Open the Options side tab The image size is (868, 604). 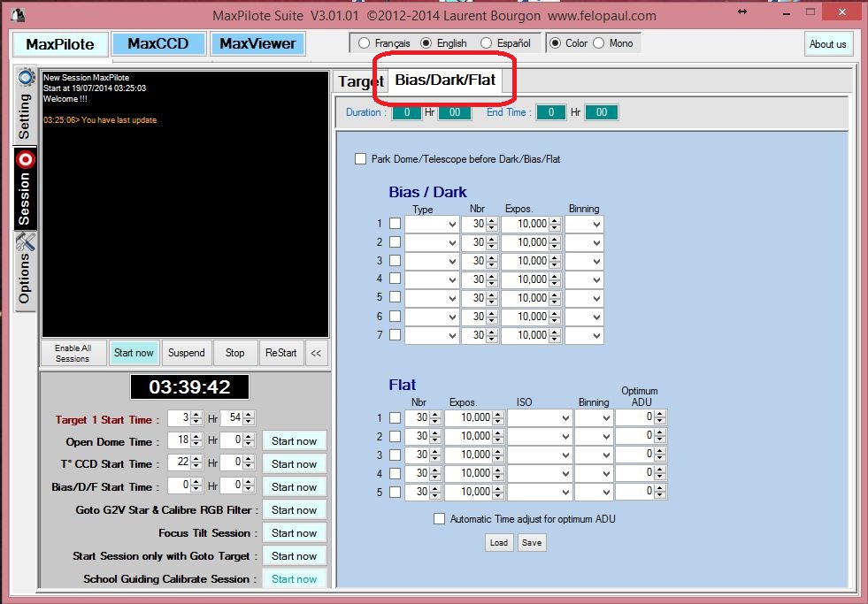tap(26, 271)
